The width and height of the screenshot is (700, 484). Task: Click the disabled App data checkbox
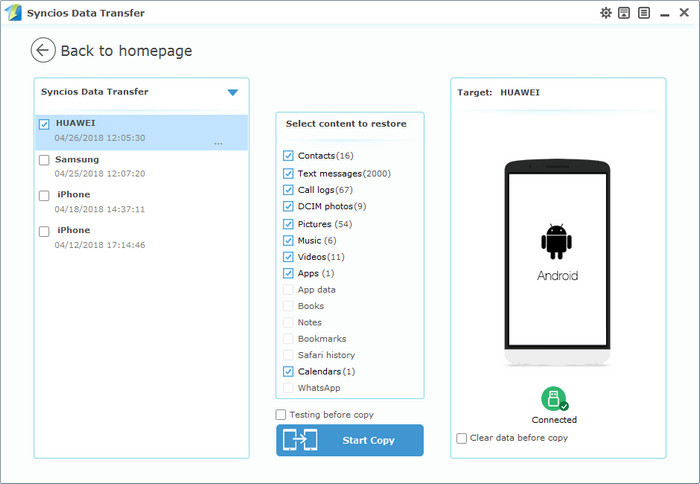pos(288,289)
